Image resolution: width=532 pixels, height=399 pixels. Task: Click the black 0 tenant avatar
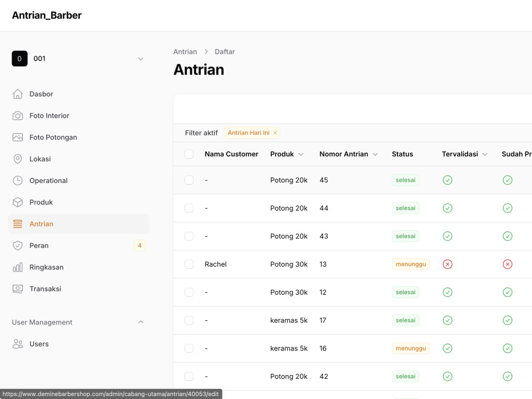pyautogui.click(x=20, y=59)
